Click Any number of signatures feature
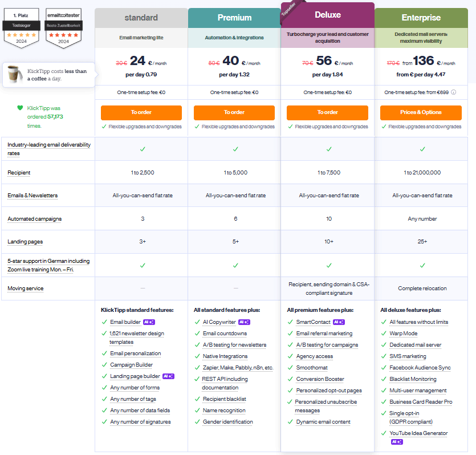 pos(140,422)
